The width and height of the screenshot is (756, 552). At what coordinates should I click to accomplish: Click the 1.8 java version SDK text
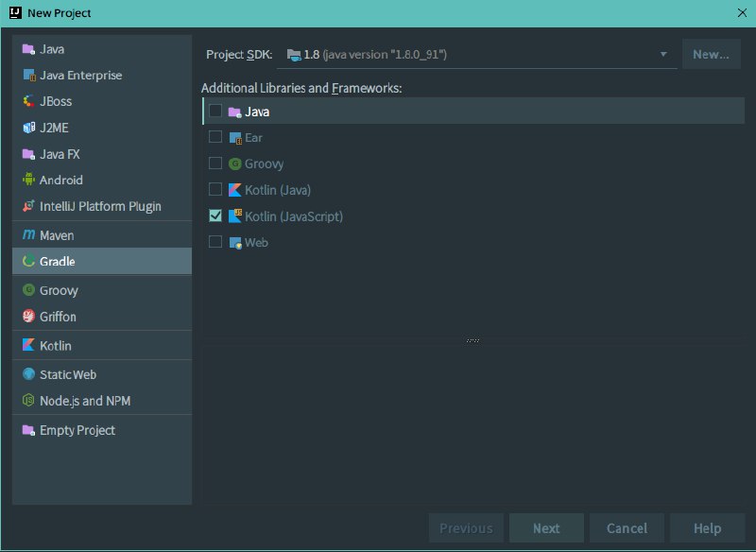(x=375, y=55)
